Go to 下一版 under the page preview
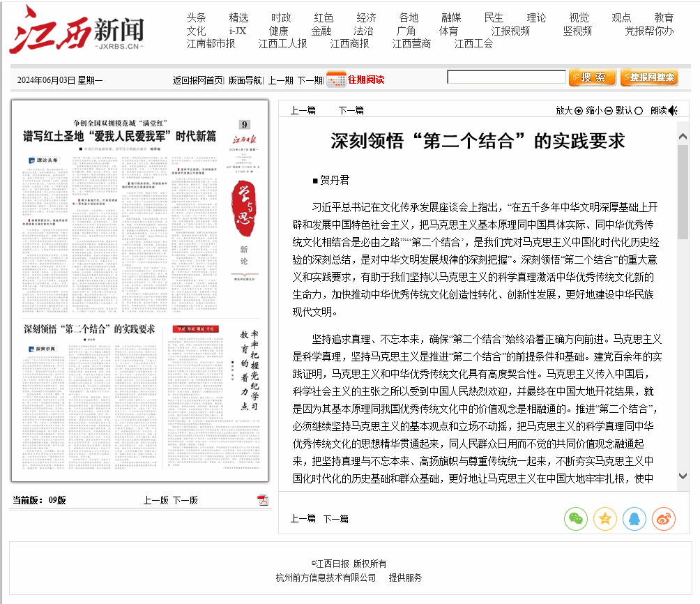Image resolution: width=700 pixels, height=604 pixels. pos(185,500)
